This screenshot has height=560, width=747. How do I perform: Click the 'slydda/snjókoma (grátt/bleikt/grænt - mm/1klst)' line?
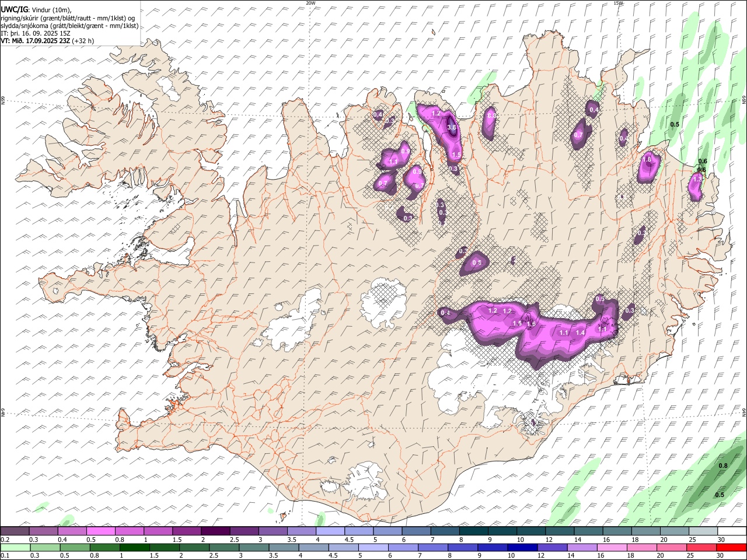pyautogui.click(x=69, y=26)
